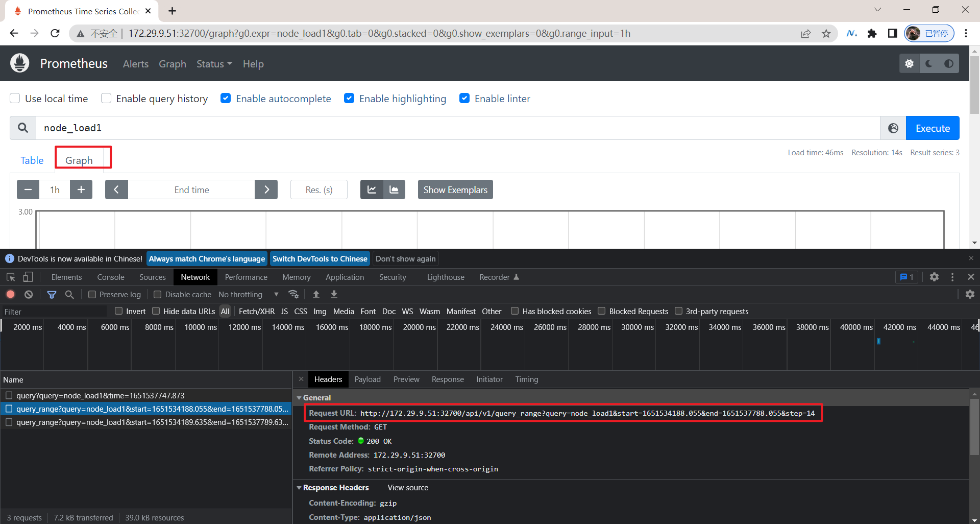
Task: Open network conditions wifi icon
Action: tap(293, 294)
